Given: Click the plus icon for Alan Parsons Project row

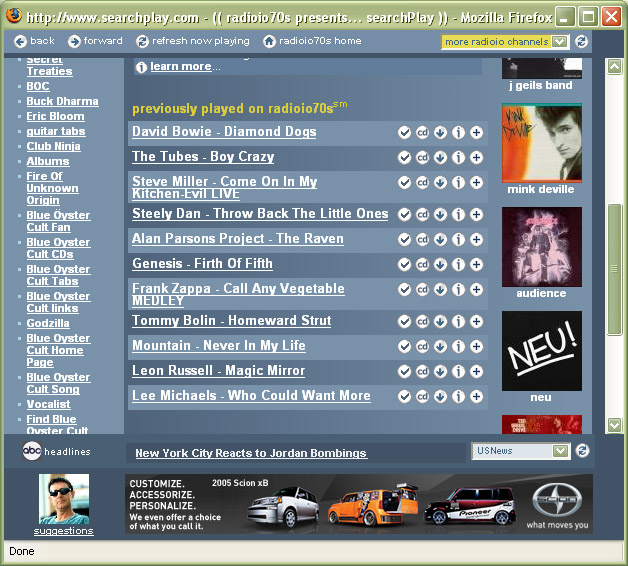Looking at the screenshot, I should (x=477, y=240).
